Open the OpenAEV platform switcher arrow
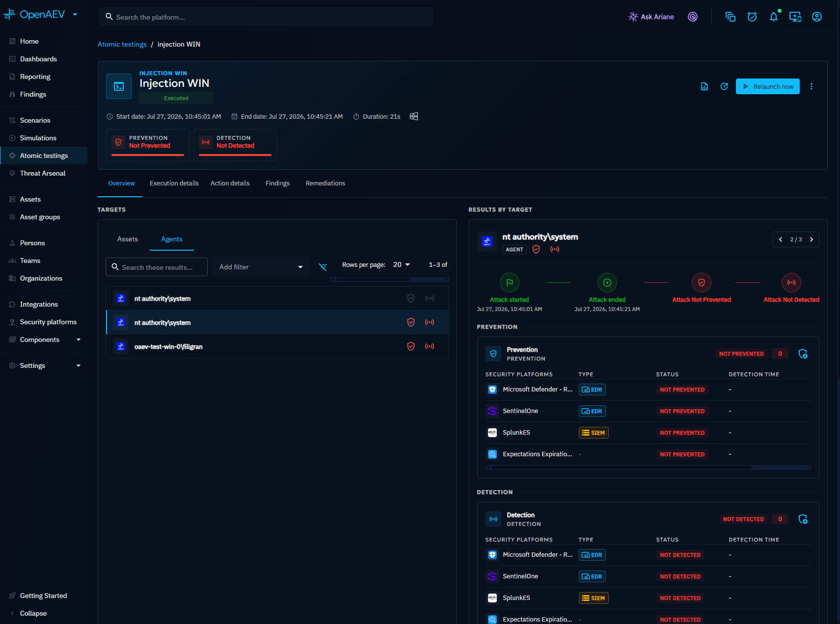The image size is (840, 624). (75, 15)
